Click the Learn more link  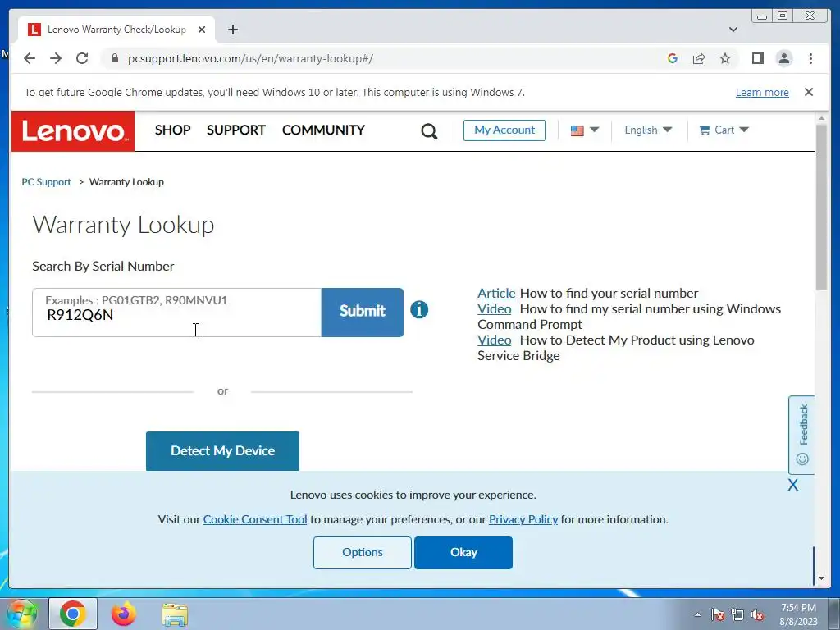(x=762, y=92)
